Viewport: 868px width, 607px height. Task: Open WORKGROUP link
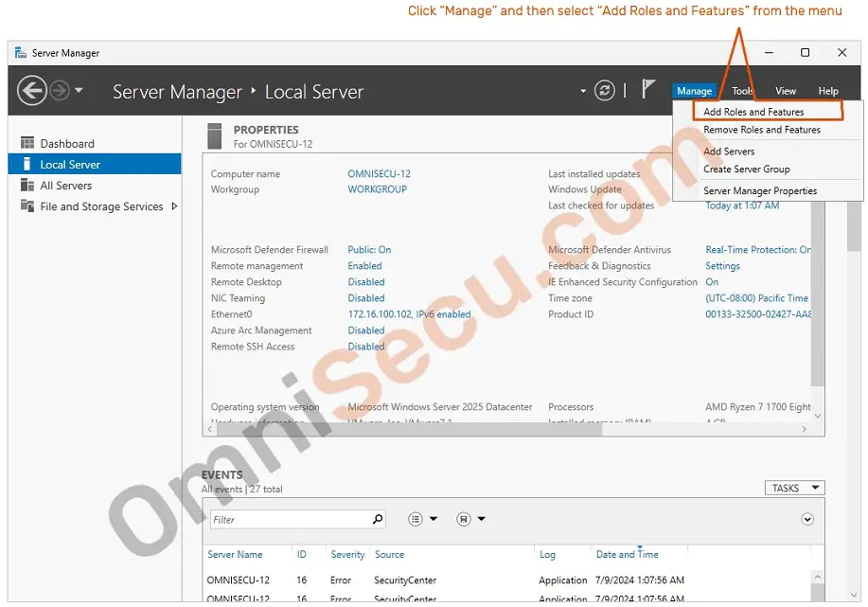pos(377,189)
